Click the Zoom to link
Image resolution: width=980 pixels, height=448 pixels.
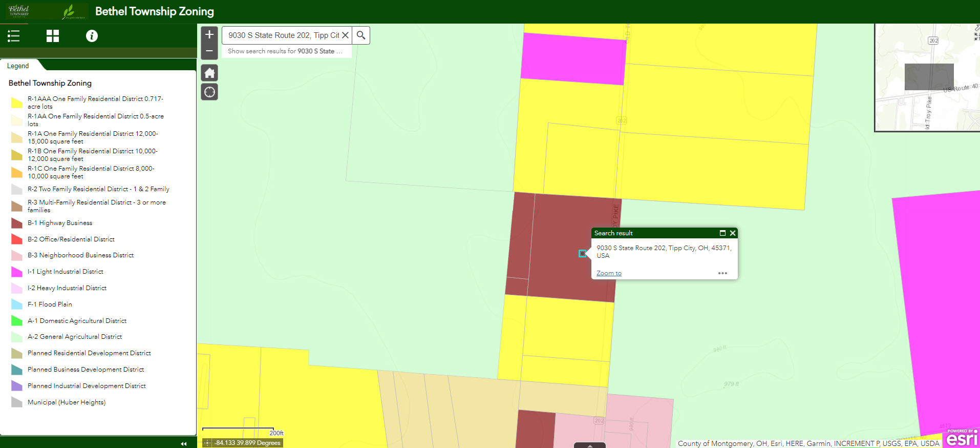[609, 273]
